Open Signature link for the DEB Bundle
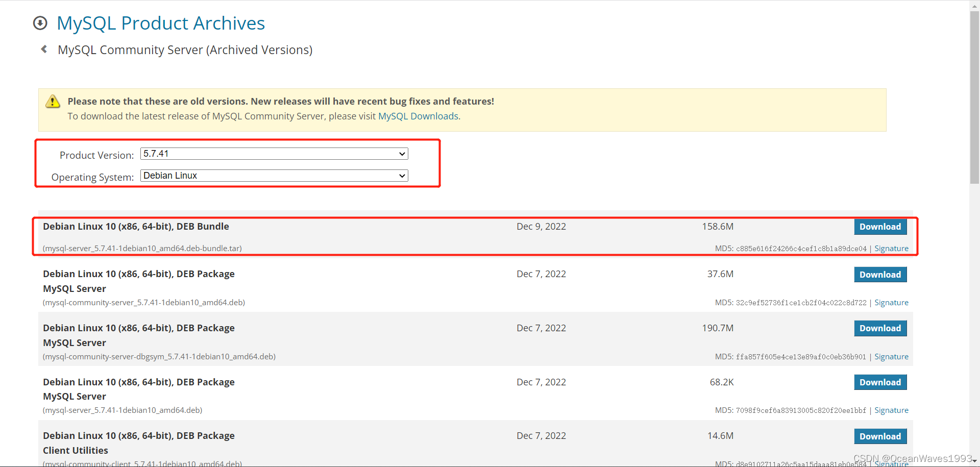 [x=891, y=249]
